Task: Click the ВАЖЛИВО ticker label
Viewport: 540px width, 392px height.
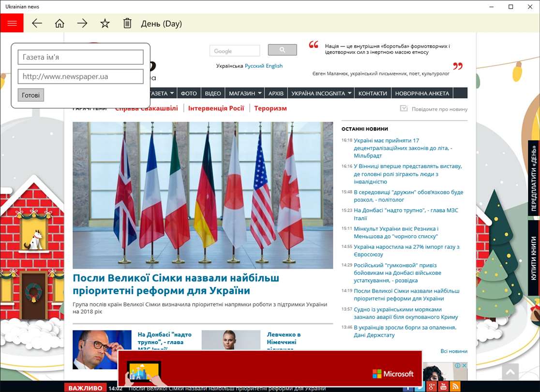Action: (x=85, y=388)
